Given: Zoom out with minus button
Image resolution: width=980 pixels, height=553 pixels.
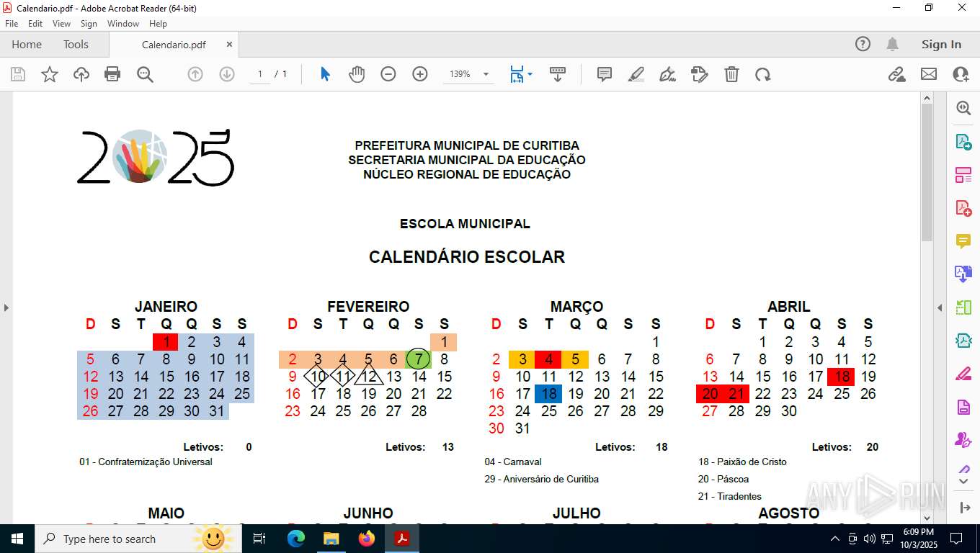Looking at the screenshot, I should pos(388,74).
